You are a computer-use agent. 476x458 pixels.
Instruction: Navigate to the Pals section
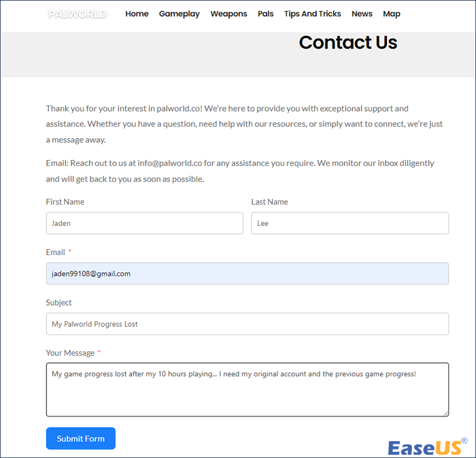[266, 14]
